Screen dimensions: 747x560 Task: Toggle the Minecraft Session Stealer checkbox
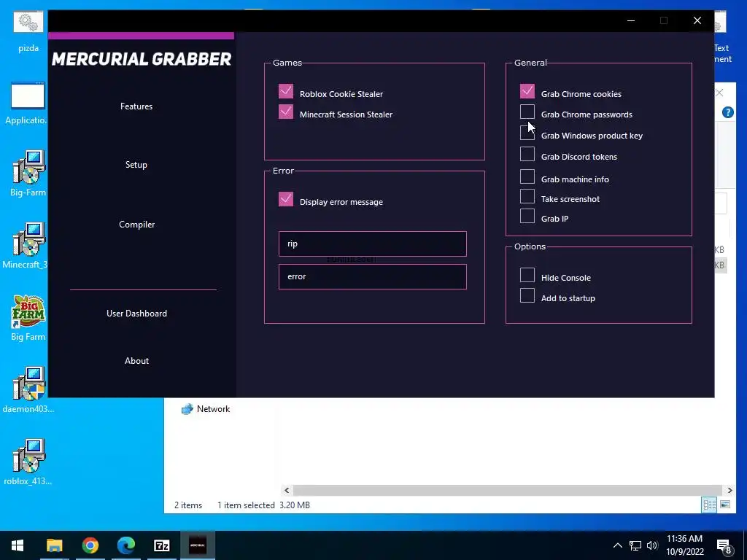coord(286,112)
